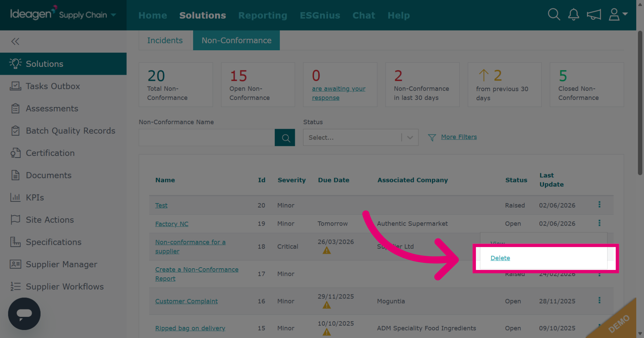Sort by Status column header
Screen dimensions: 644x338
pos(516,180)
